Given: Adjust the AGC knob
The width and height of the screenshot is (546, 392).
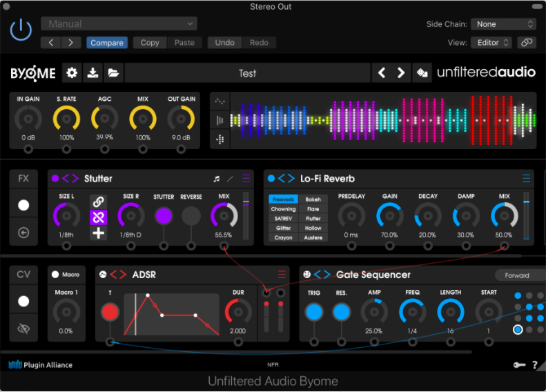Looking at the screenshot, I should pyautogui.click(x=104, y=119).
